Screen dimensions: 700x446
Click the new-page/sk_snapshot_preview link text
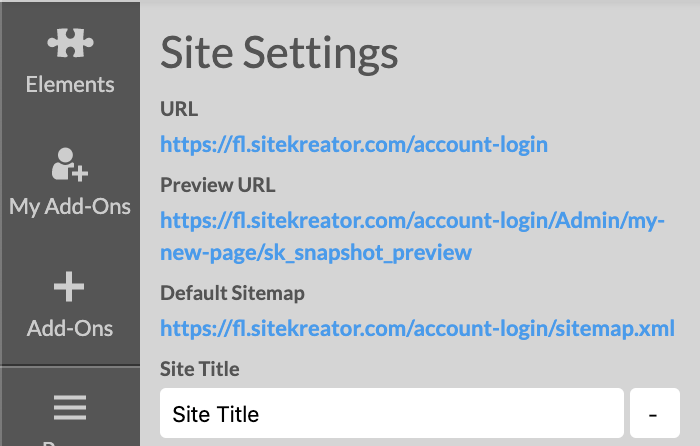coord(316,253)
